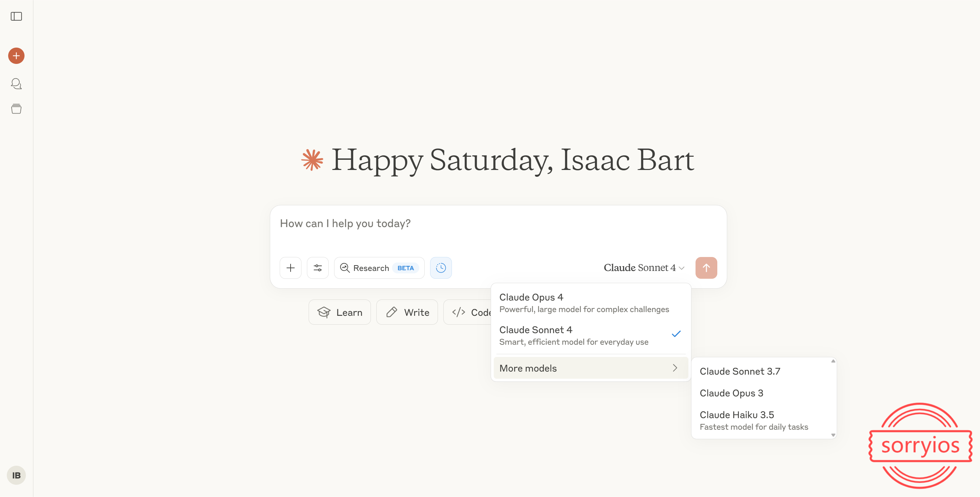Expand the More models submenu
The image size is (980, 497).
pos(591,368)
